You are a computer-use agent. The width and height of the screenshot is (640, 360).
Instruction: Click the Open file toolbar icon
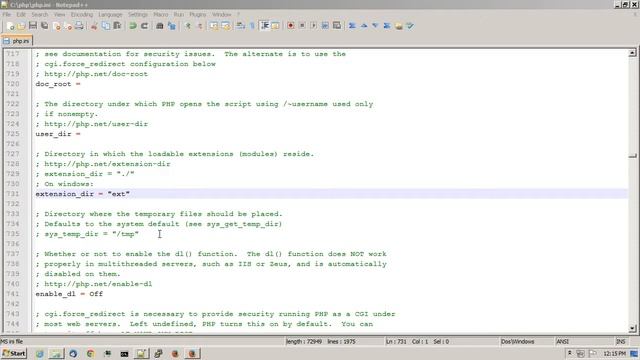pos(21,26)
